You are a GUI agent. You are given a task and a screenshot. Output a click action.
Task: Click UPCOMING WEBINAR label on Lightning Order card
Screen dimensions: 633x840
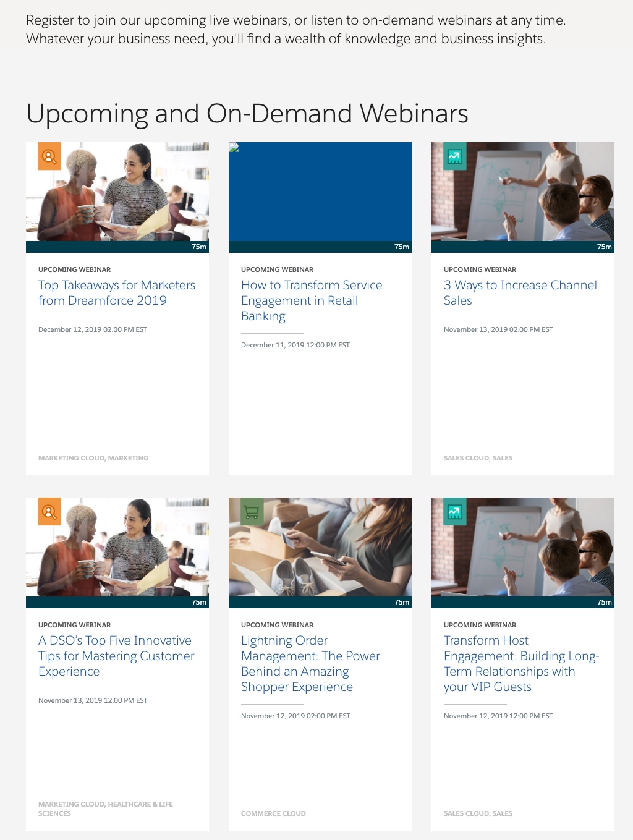tap(278, 625)
